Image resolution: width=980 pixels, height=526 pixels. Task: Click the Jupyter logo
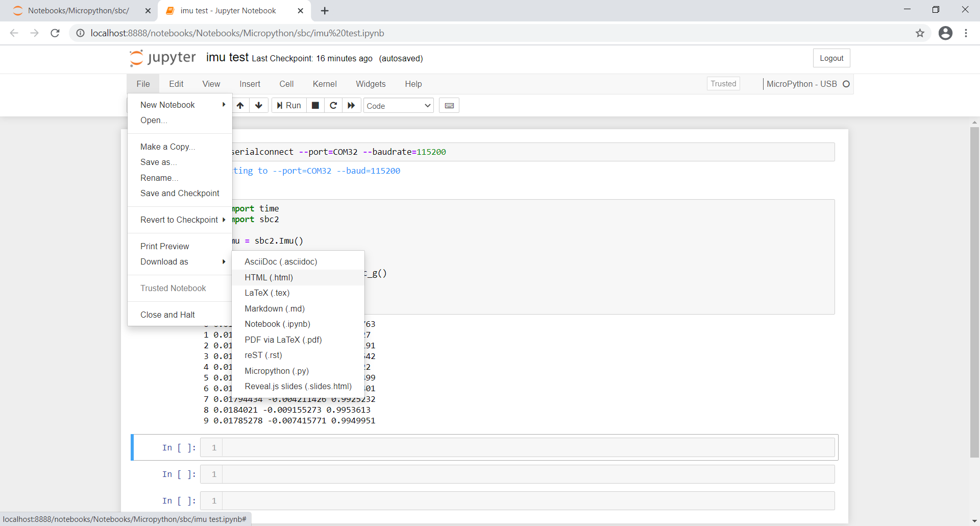pyautogui.click(x=163, y=58)
